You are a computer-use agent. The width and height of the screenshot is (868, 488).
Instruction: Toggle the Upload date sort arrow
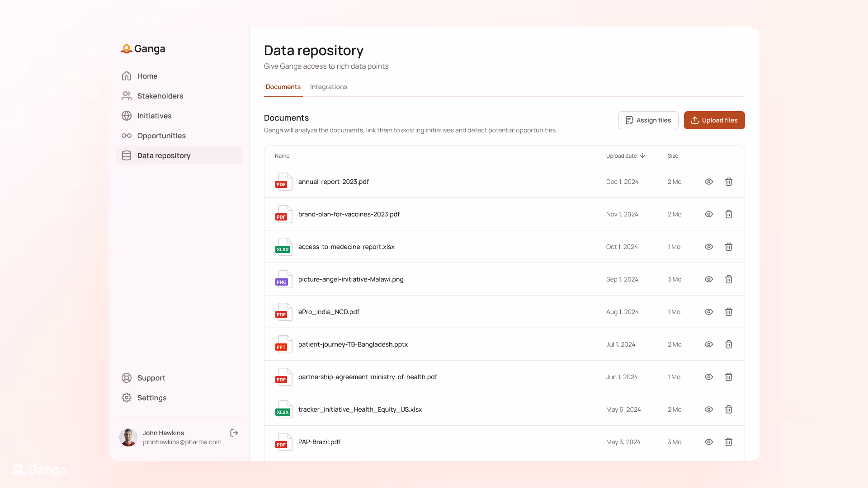coord(643,155)
